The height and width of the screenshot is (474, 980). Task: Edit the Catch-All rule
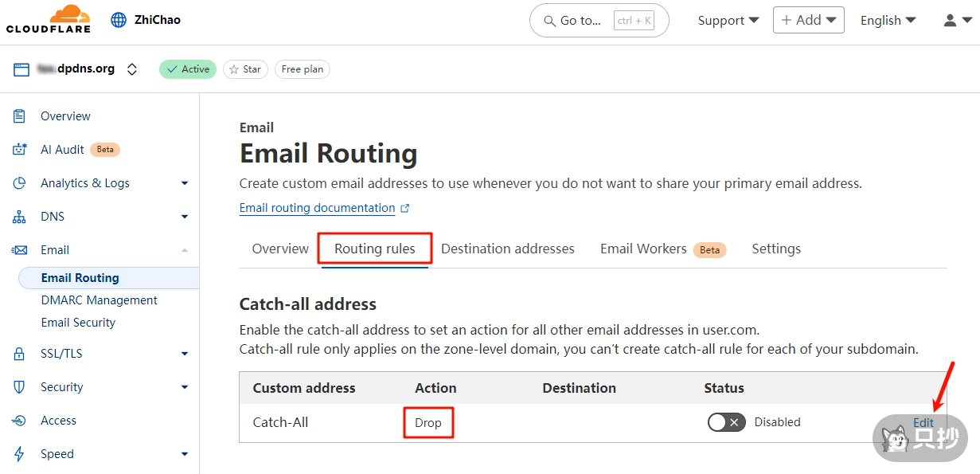[923, 422]
